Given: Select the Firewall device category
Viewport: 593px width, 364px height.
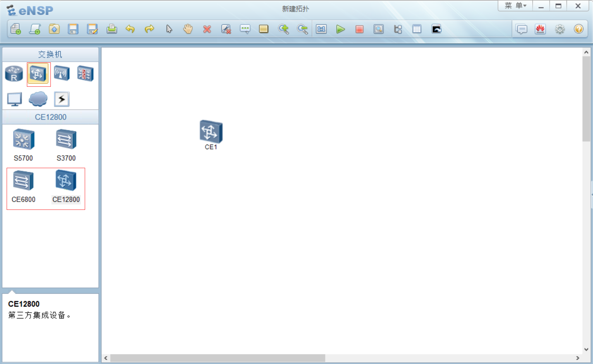Looking at the screenshot, I should [85, 74].
